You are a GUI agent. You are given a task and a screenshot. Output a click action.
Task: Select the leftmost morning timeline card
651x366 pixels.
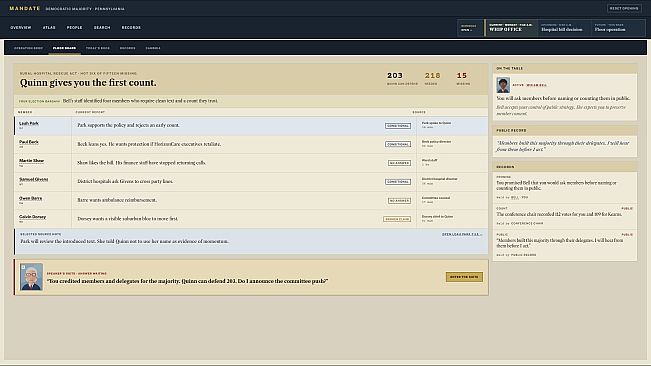tap(470, 28)
